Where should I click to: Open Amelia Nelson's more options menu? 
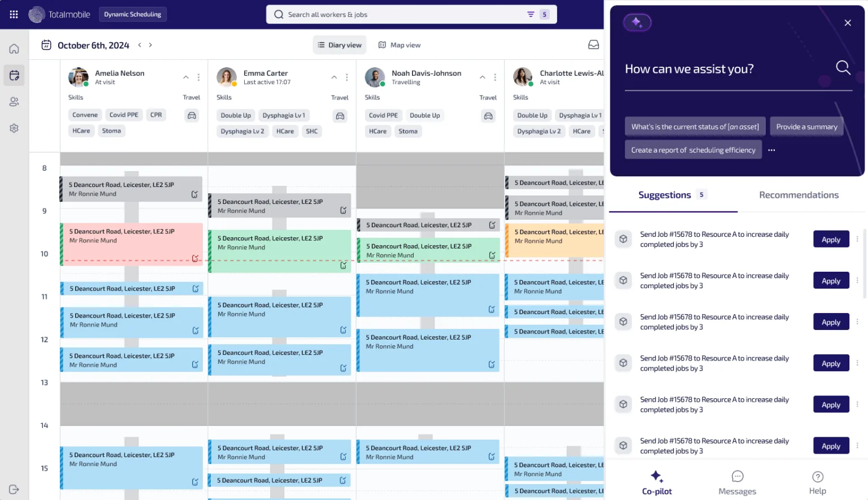coord(198,77)
